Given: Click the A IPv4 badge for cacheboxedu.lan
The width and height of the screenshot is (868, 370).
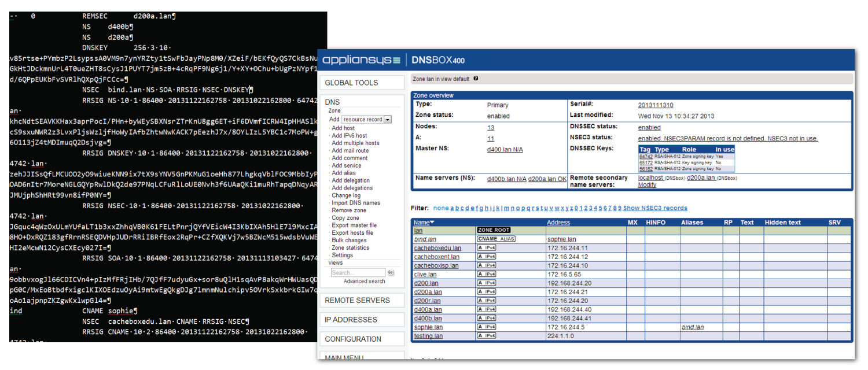Looking at the screenshot, I should (x=487, y=248).
